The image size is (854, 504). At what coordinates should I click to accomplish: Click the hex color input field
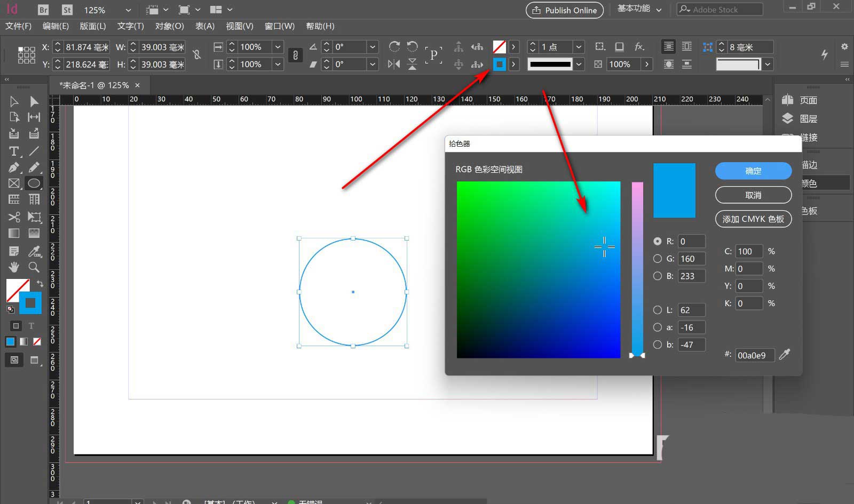point(754,355)
